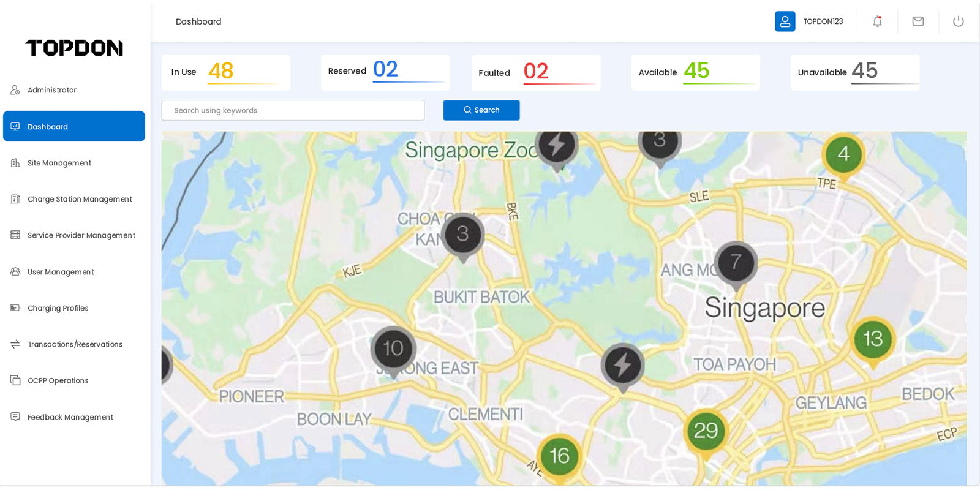Focus the Search using keywords field
The height and width of the screenshot is (490, 980).
[x=293, y=110]
